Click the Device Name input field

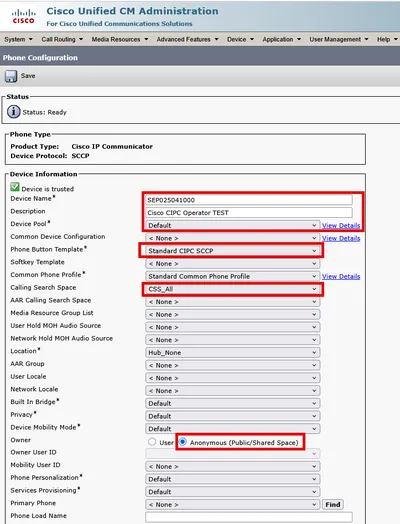coord(249,200)
